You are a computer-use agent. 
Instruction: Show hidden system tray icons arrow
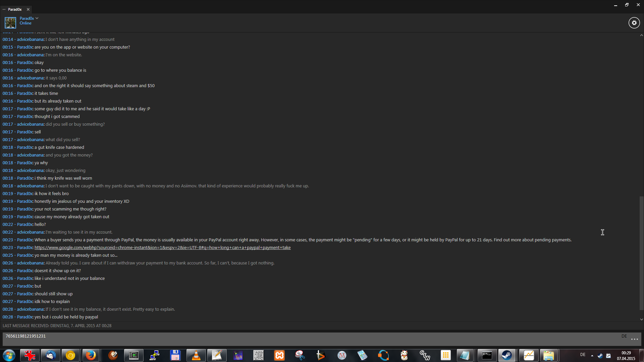pyautogui.click(x=592, y=355)
